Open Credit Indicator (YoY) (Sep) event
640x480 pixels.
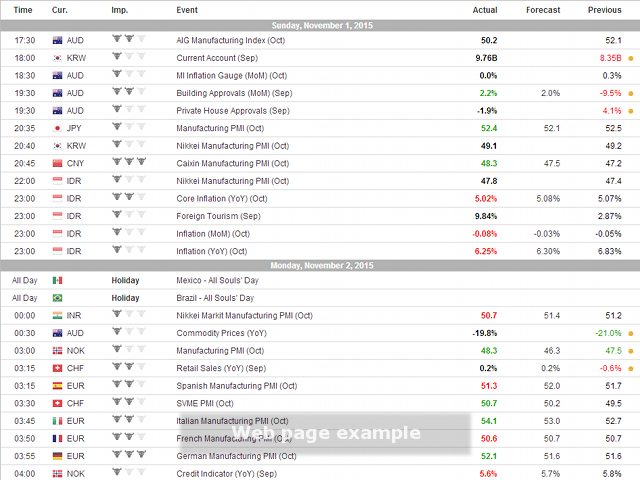pos(227,473)
